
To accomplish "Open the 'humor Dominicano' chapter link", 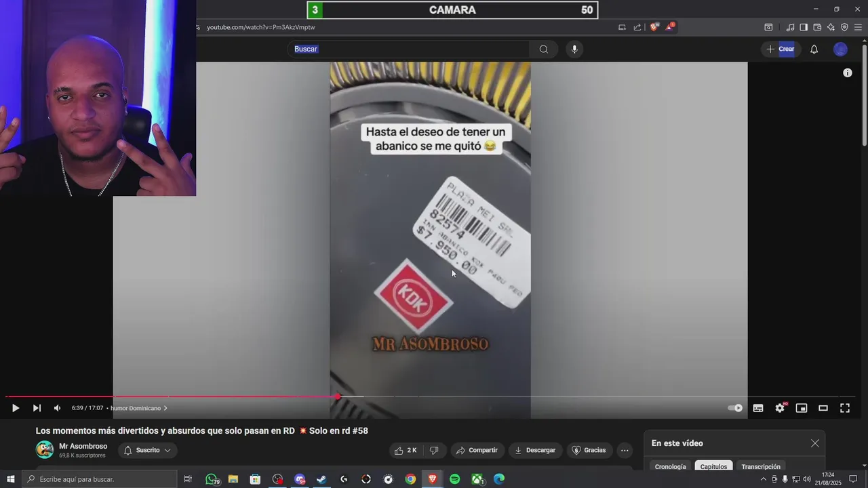I will [x=138, y=408].
